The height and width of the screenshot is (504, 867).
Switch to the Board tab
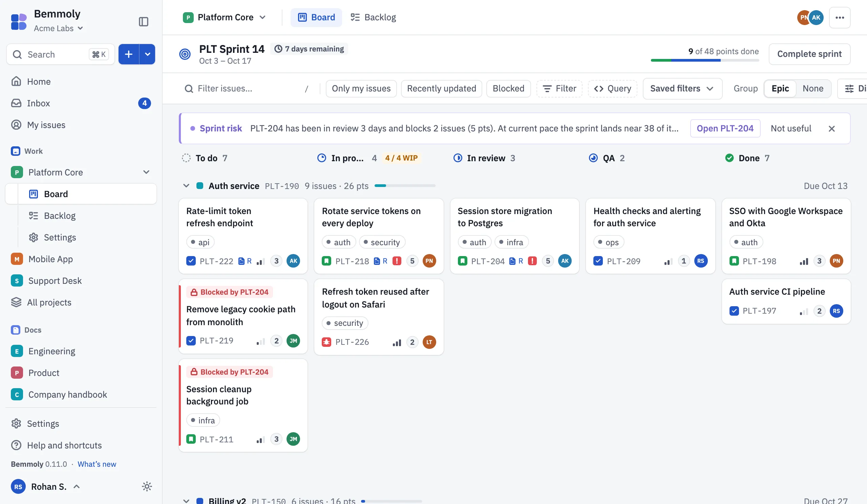coord(316,17)
